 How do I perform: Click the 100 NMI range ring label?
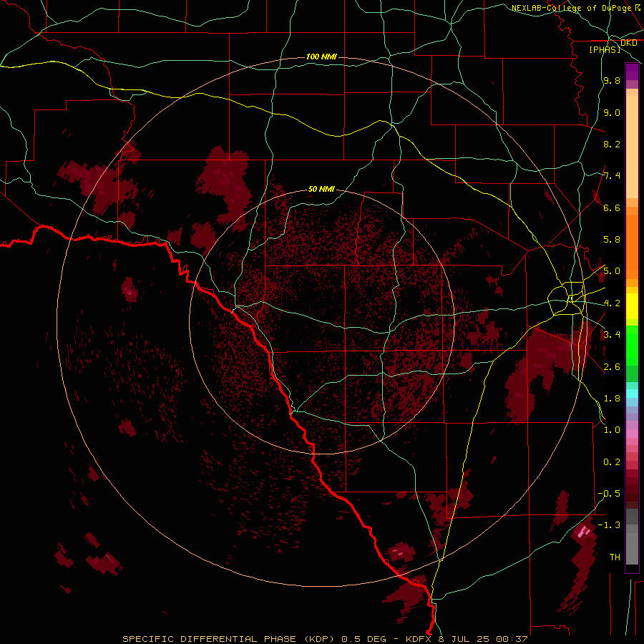click(321, 57)
